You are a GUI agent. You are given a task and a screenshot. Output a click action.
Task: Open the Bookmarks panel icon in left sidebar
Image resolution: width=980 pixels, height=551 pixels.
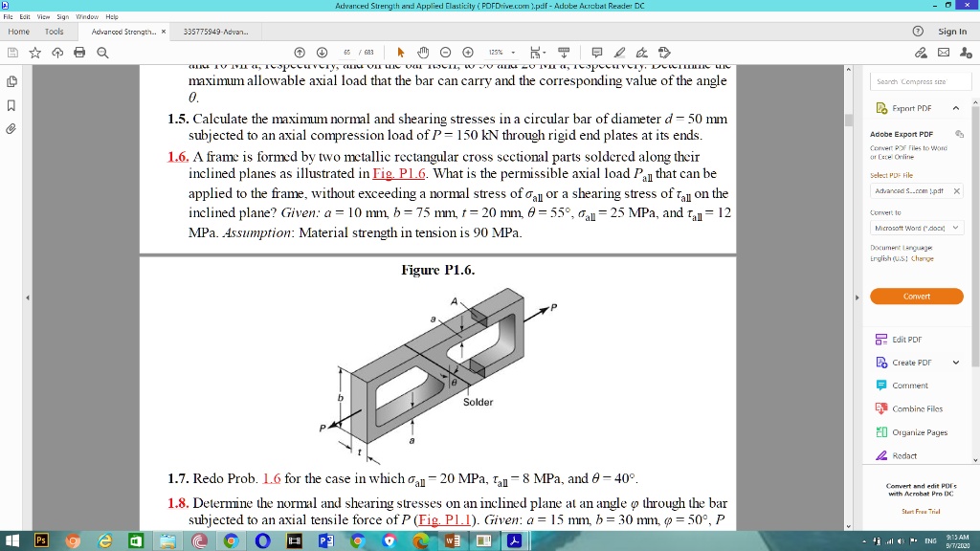click(11, 103)
